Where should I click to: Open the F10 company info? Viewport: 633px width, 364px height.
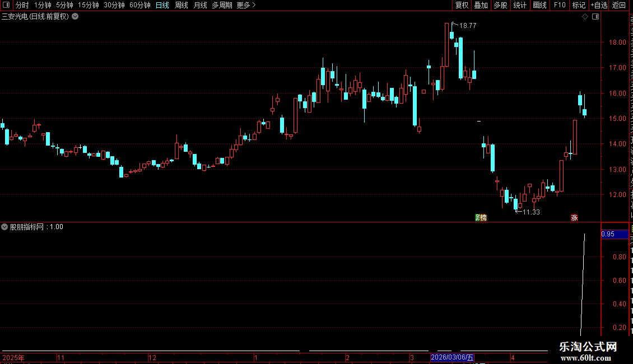(x=560, y=5)
